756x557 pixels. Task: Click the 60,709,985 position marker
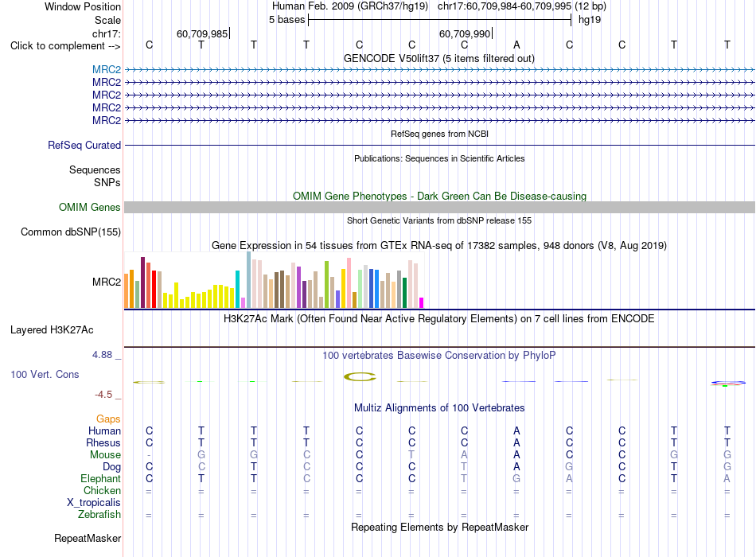click(x=202, y=33)
